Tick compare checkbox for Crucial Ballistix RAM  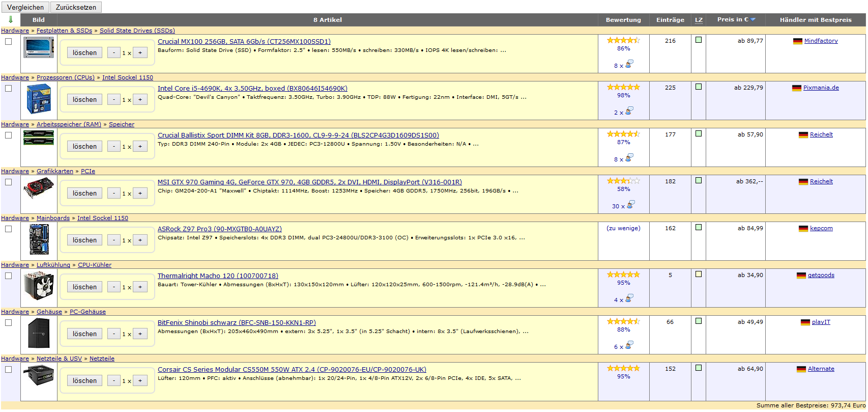[x=9, y=135]
